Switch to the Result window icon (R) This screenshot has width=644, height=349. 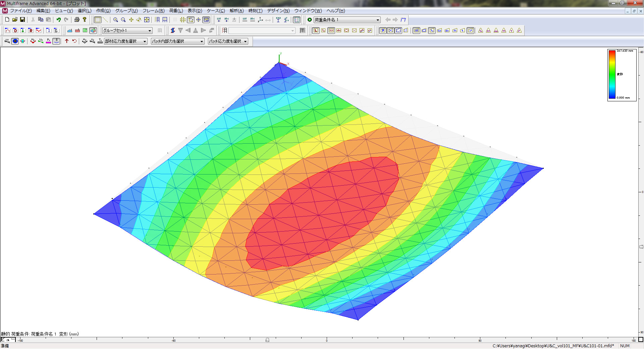pyautogui.click(x=31, y=31)
